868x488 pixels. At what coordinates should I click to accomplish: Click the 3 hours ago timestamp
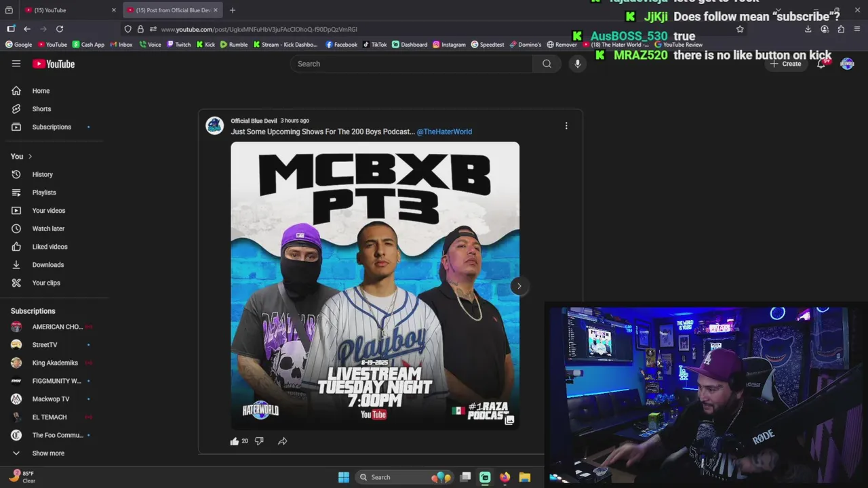(294, 121)
